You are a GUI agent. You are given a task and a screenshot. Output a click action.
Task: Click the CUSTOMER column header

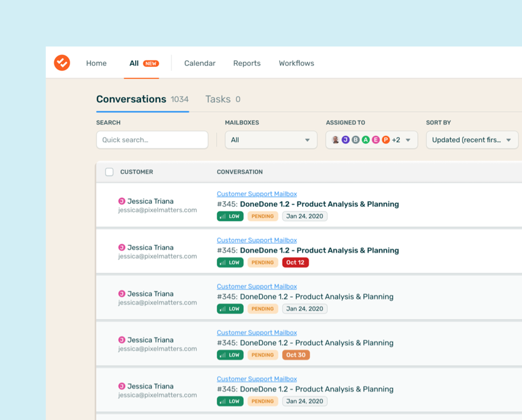point(136,172)
